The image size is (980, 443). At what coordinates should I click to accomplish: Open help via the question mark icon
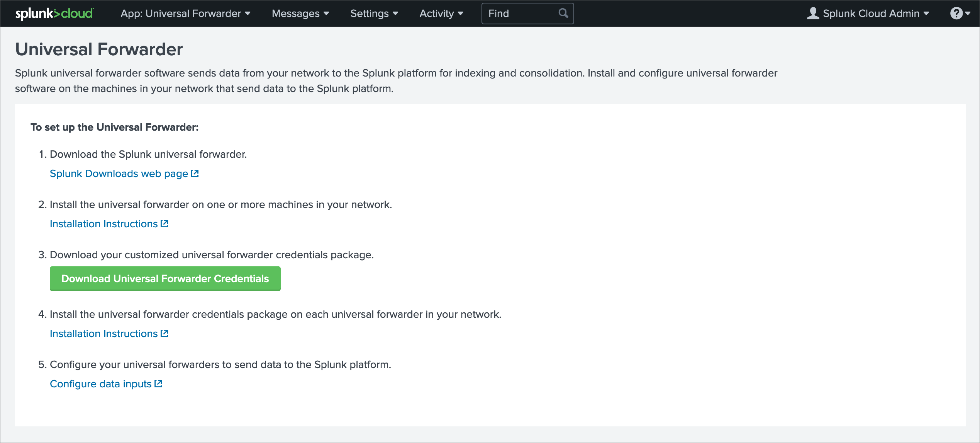[x=956, y=13]
